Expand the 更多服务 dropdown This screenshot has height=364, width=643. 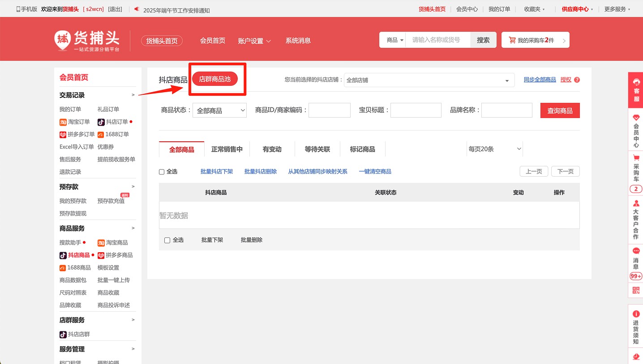[x=617, y=9]
